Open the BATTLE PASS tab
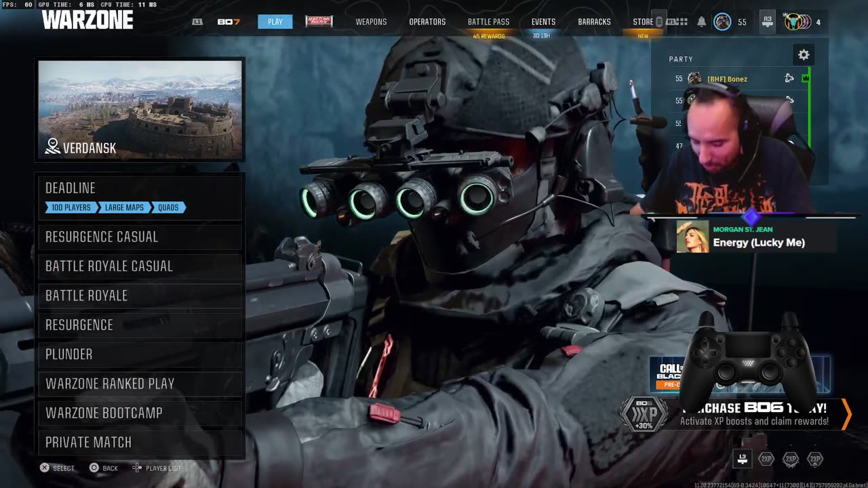The width and height of the screenshot is (868, 488). [x=488, y=22]
